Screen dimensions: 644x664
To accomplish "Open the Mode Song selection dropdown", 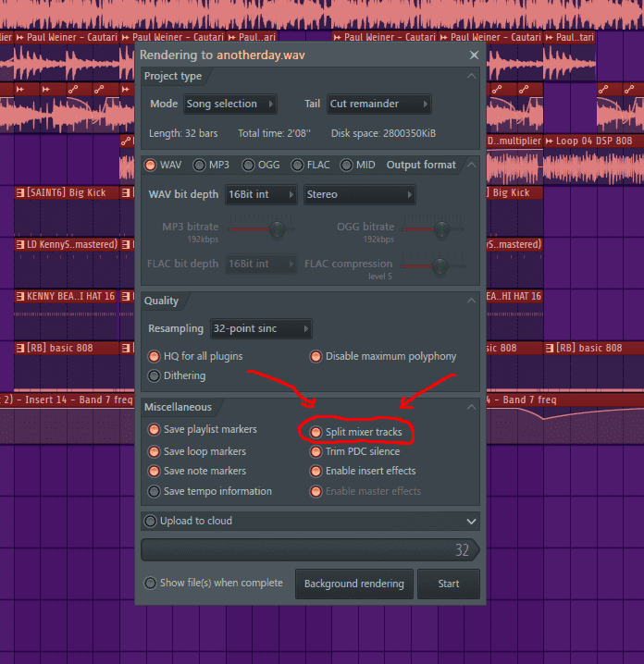I will [x=230, y=104].
